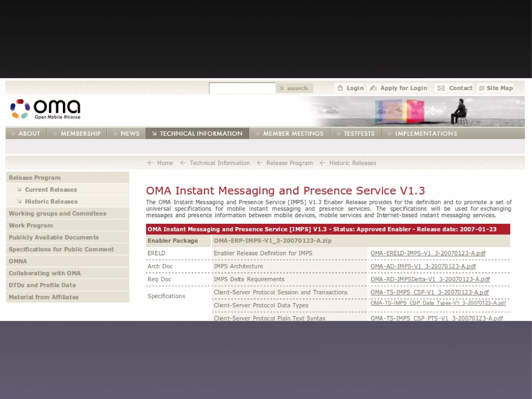
Task: Open the OMA-RD-IMPSDelta requirements PDF
Action: pos(430,279)
